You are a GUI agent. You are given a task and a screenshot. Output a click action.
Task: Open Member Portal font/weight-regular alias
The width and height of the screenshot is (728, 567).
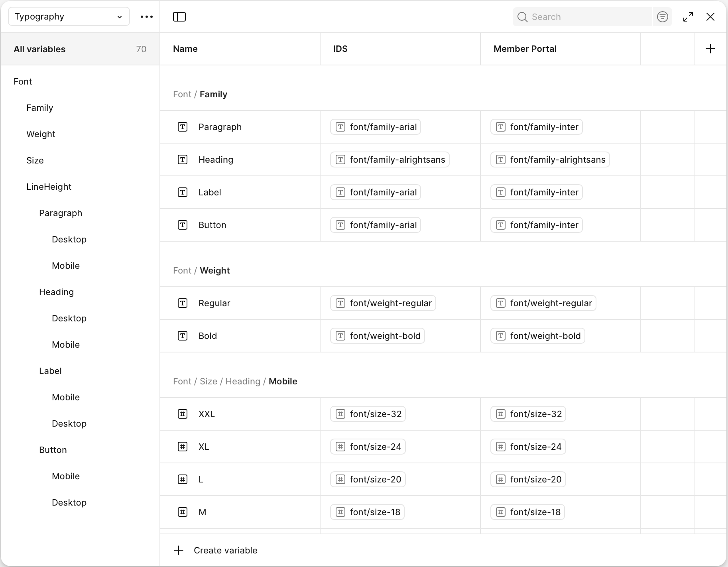tap(543, 303)
